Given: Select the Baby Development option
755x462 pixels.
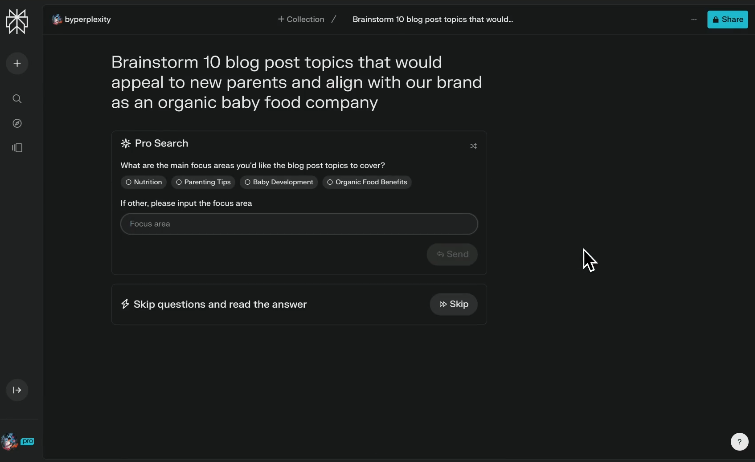Looking at the screenshot, I should (x=279, y=182).
